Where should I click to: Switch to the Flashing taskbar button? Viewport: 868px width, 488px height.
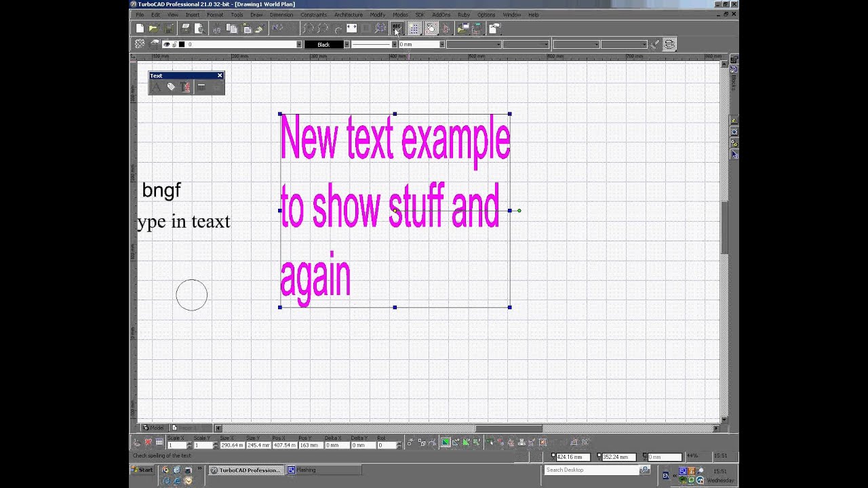(323, 470)
